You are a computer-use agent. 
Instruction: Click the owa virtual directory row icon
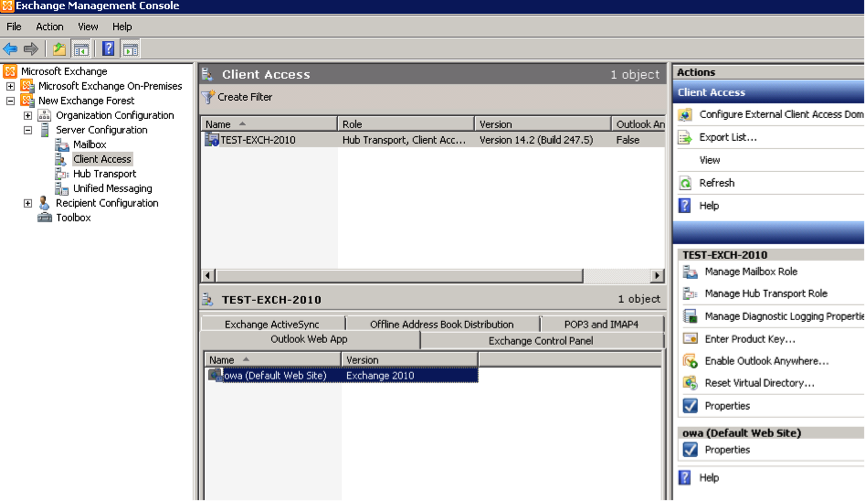pyautogui.click(x=215, y=375)
